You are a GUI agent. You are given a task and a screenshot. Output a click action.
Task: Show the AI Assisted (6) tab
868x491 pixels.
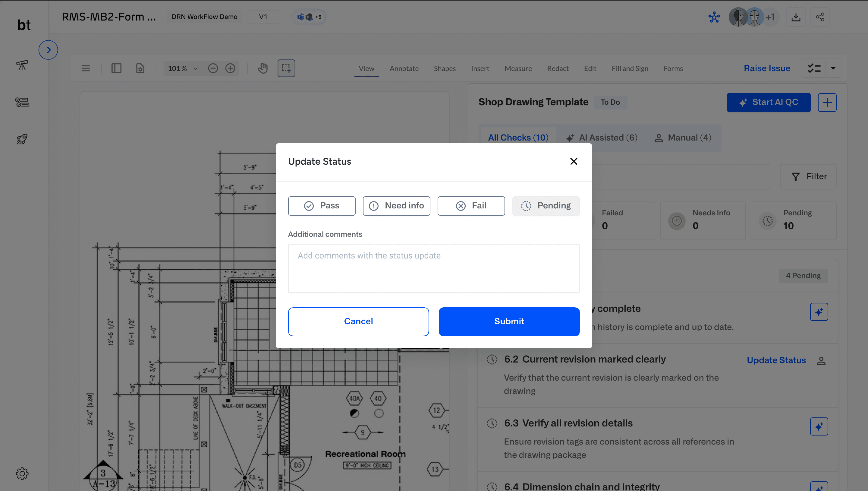tap(602, 138)
